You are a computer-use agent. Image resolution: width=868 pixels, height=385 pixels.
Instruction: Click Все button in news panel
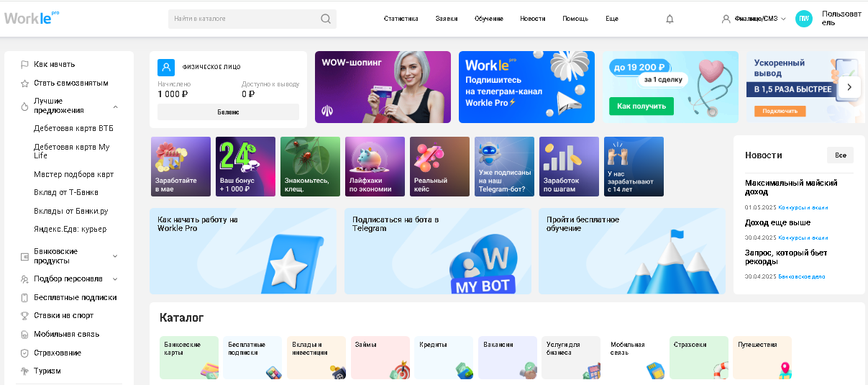click(840, 155)
